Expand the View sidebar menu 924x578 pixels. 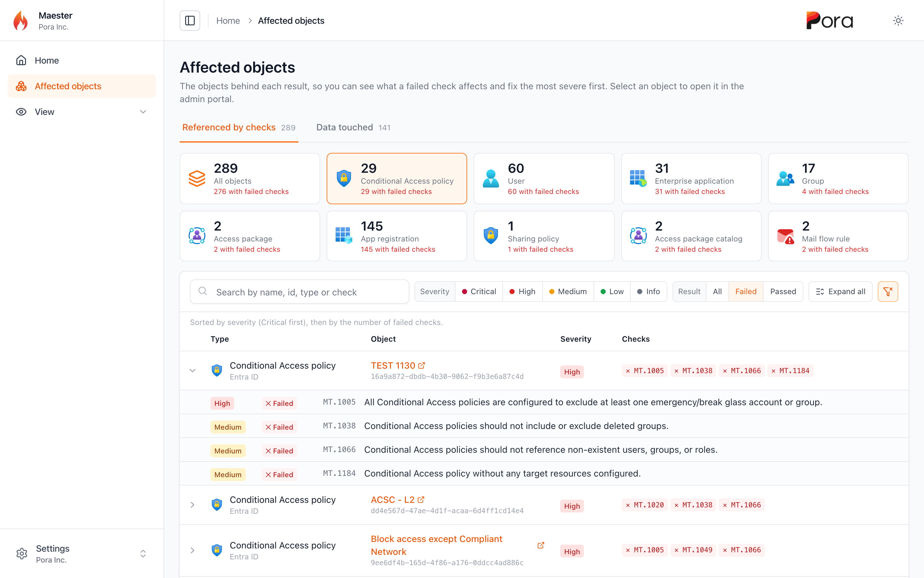[x=82, y=112]
